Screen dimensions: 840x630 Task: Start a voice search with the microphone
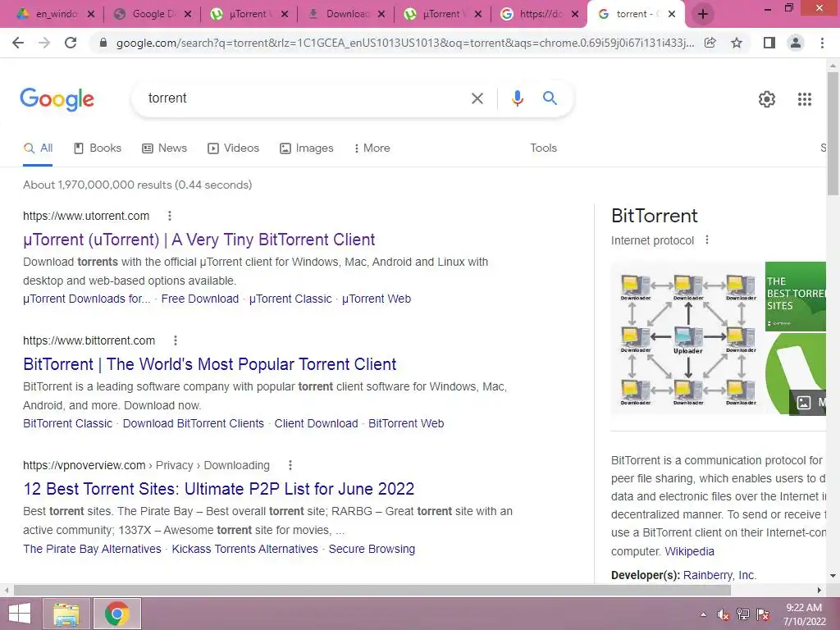coord(517,98)
